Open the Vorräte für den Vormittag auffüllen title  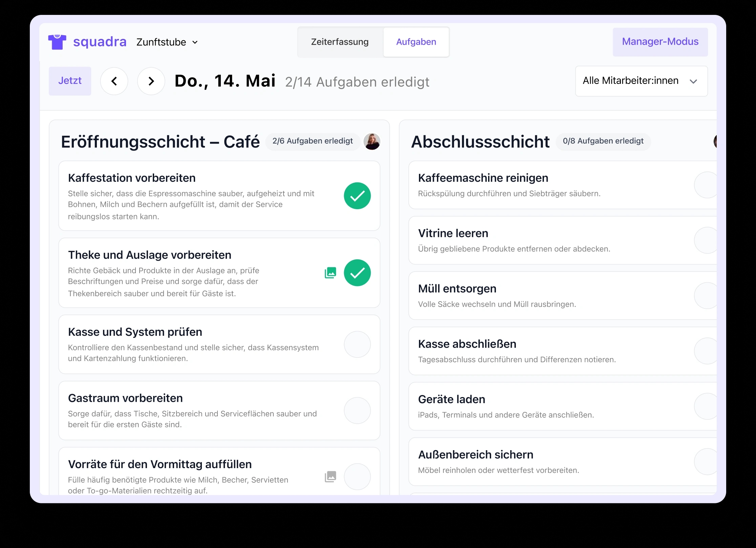click(x=160, y=464)
